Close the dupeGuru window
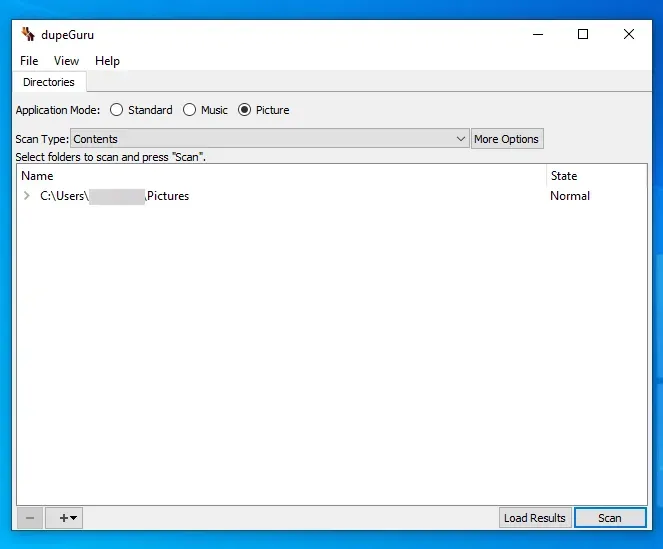 click(628, 34)
